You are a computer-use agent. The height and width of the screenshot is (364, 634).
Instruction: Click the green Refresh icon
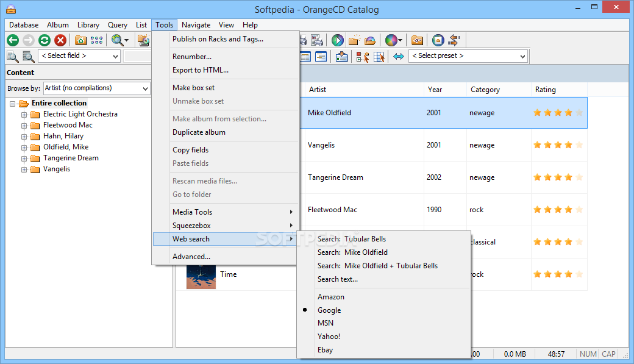(x=45, y=40)
